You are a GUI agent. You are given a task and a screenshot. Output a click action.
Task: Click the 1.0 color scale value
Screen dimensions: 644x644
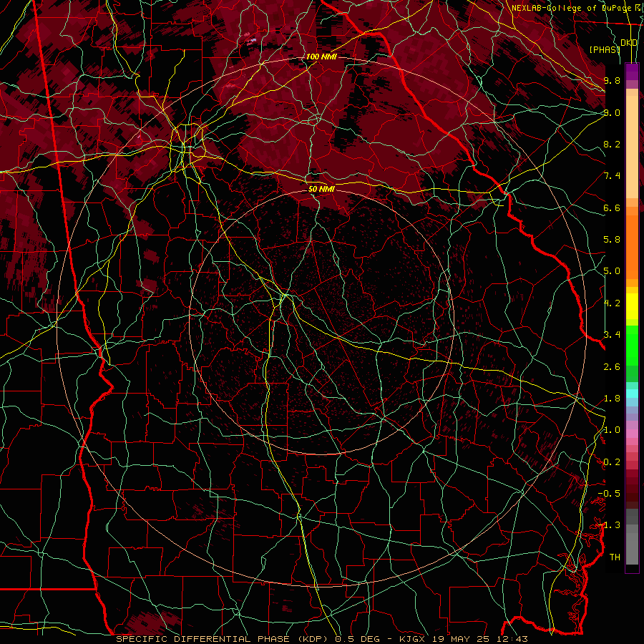pyautogui.click(x=612, y=430)
